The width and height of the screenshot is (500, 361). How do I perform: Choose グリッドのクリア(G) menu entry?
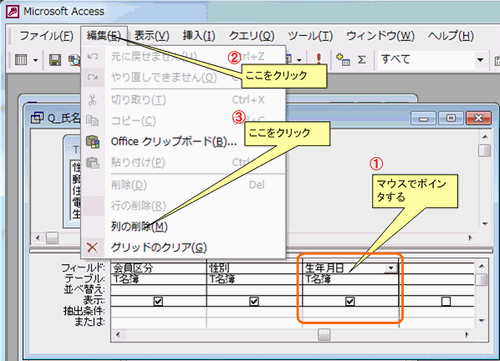click(159, 247)
